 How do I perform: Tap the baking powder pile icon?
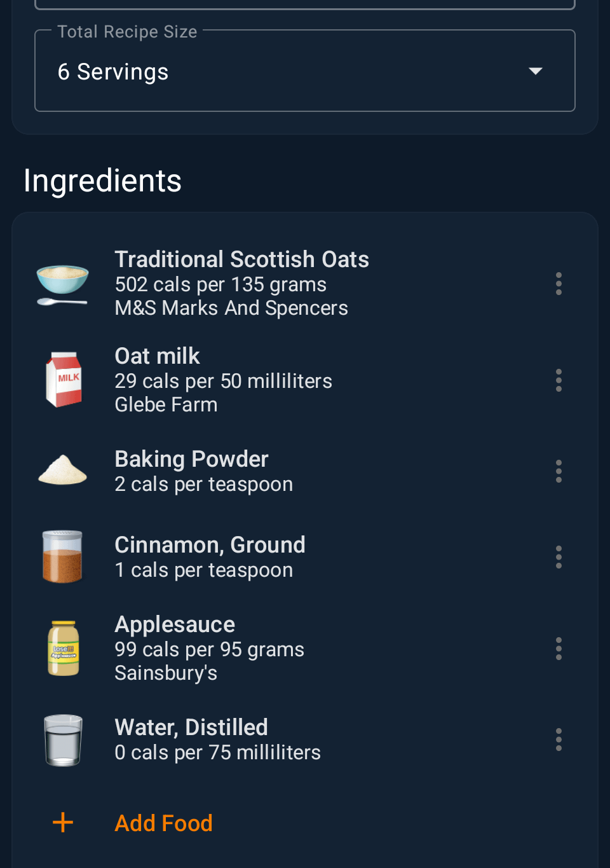62,471
